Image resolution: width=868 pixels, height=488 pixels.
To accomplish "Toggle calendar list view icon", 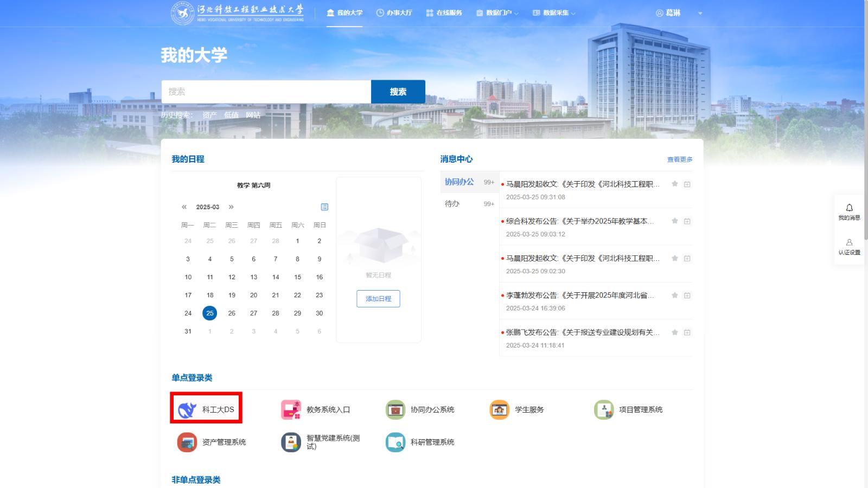I will tap(324, 207).
